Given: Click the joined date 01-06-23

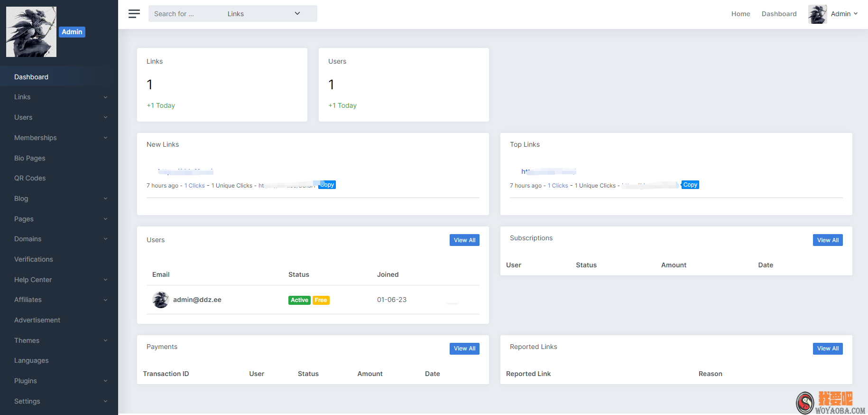Looking at the screenshot, I should (x=392, y=300).
